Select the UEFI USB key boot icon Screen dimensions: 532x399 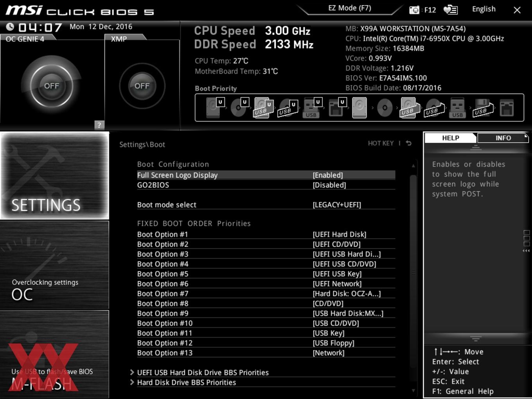[312, 108]
